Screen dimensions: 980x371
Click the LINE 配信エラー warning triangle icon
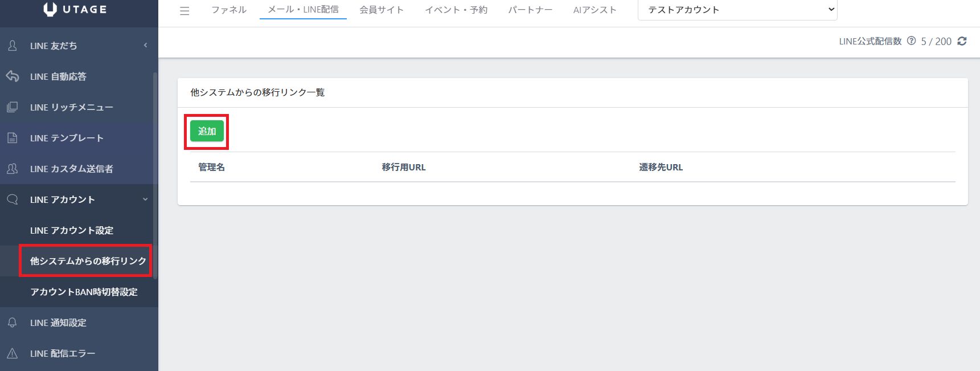pos(13,353)
